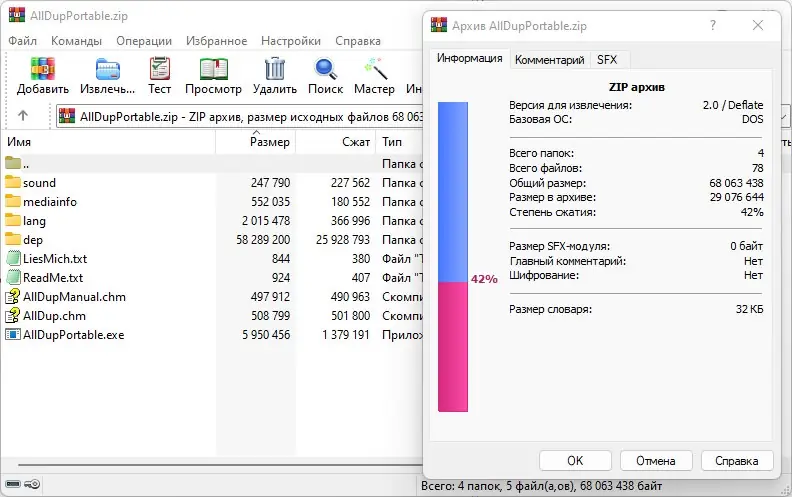Image resolution: width=792 pixels, height=497 pixels.
Task: Click the blue part of compression bar
Action: [x=453, y=192]
